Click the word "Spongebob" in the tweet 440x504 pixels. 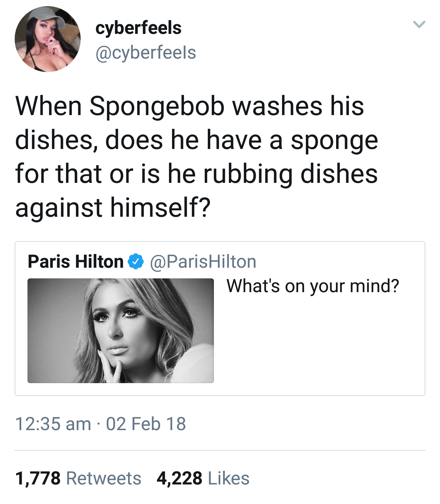pos(157,107)
